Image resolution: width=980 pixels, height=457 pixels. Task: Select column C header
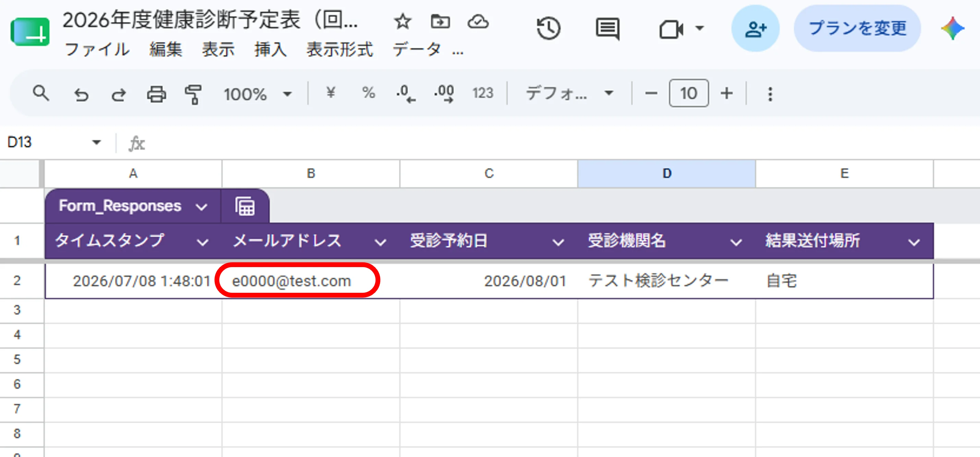489,173
